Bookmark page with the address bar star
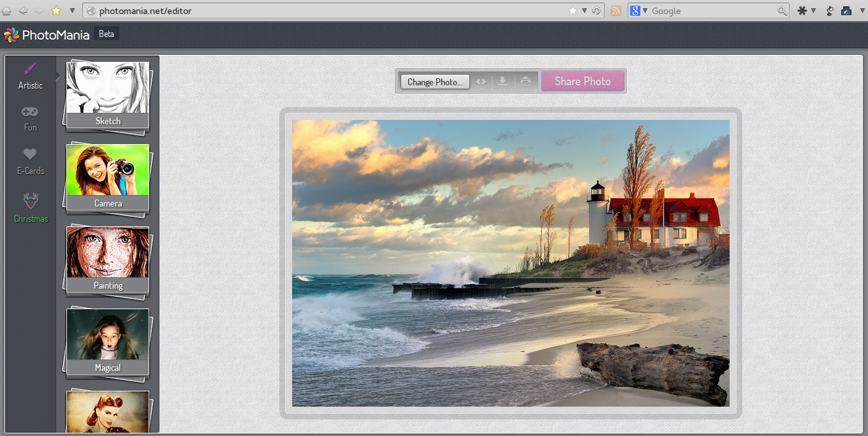Screen dimensions: 868x436 572,11
